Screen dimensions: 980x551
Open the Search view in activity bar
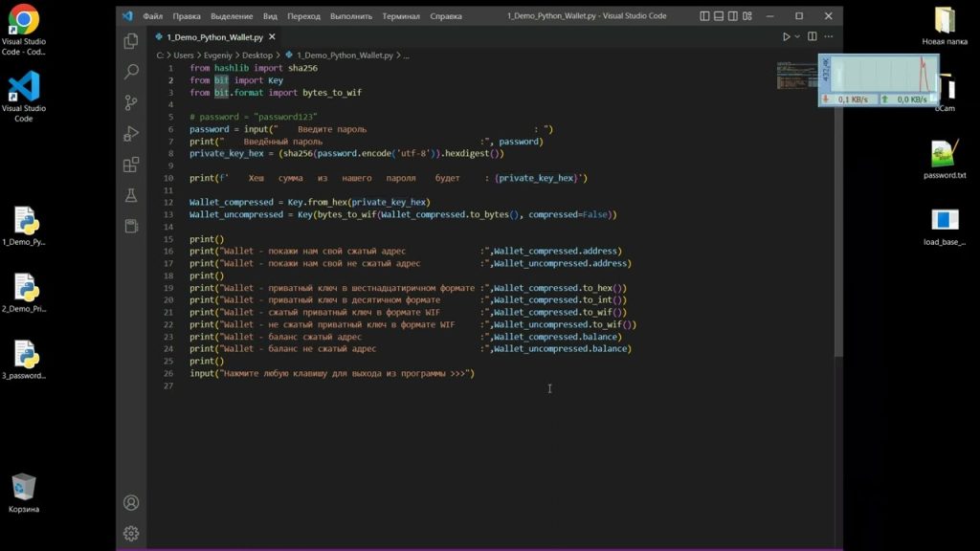pyautogui.click(x=131, y=72)
